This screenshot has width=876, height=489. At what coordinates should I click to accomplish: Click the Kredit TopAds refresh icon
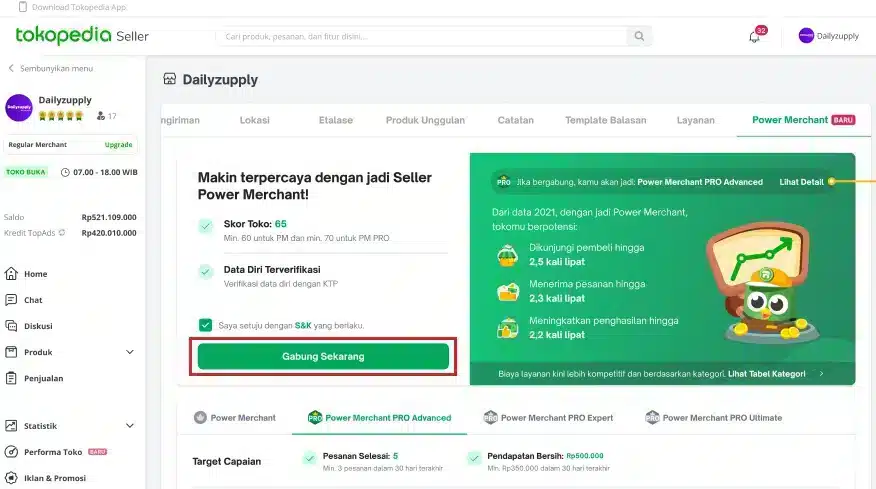point(62,232)
